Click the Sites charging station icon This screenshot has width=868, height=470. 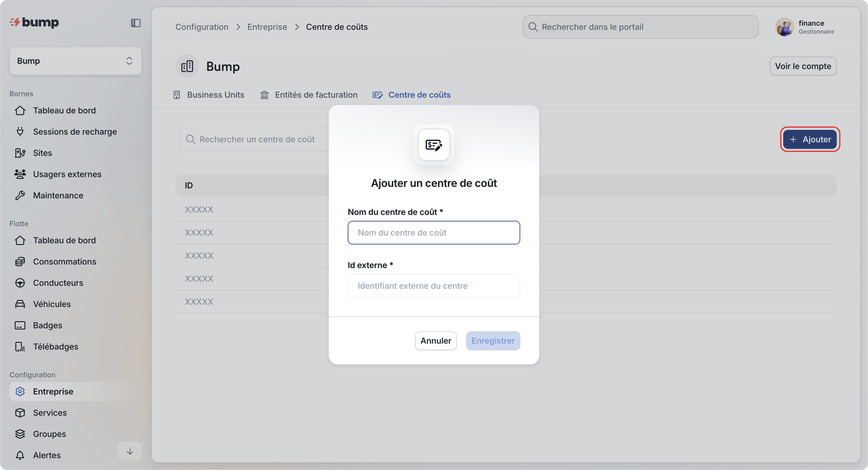click(x=20, y=153)
